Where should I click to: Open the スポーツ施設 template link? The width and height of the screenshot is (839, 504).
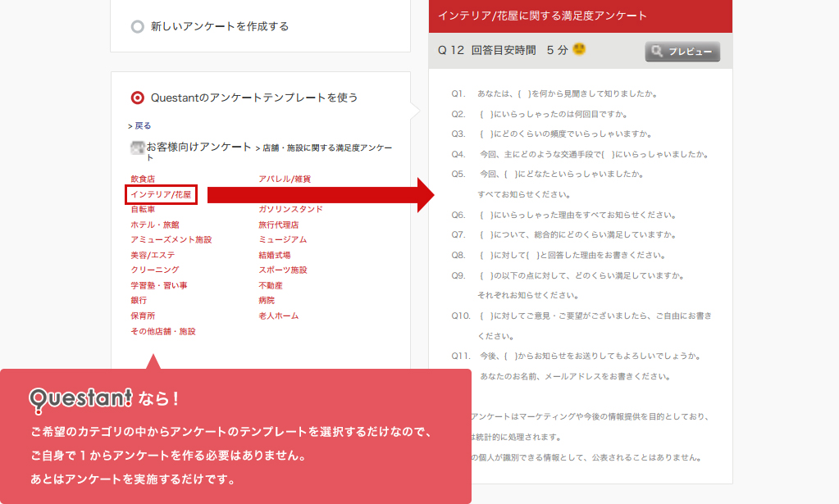[283, 270]
